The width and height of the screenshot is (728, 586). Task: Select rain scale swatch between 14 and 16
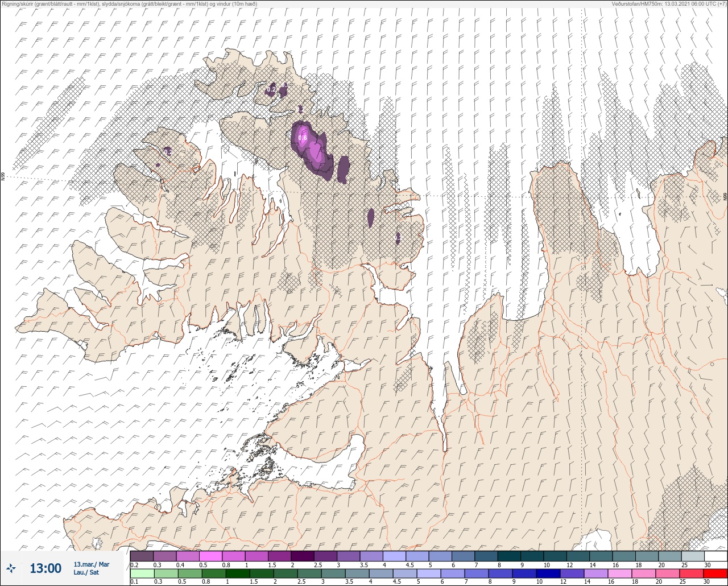click(596, 573)
